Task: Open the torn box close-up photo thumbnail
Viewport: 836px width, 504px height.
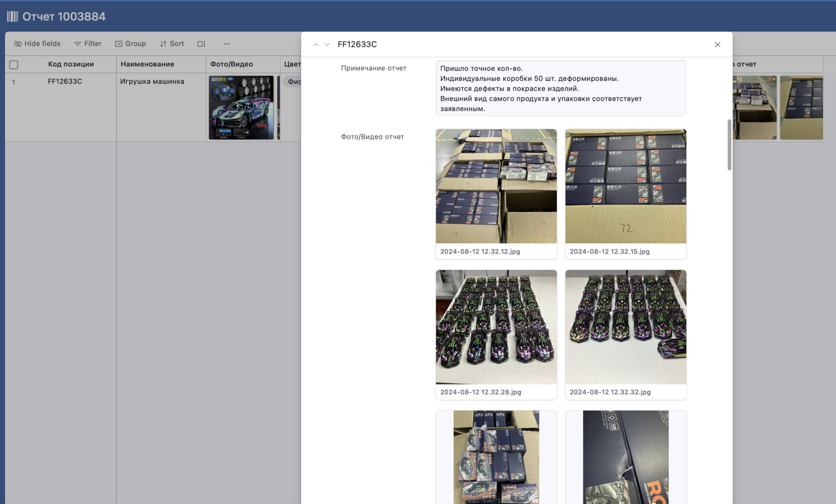Action: (x=626, y=457)
